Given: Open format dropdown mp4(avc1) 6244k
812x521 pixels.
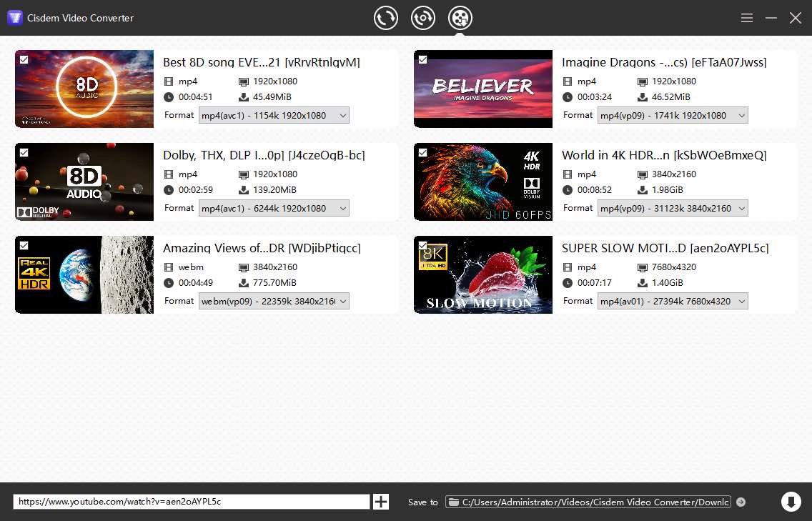Looking at the screenshot, I should [x=274, y=208].
